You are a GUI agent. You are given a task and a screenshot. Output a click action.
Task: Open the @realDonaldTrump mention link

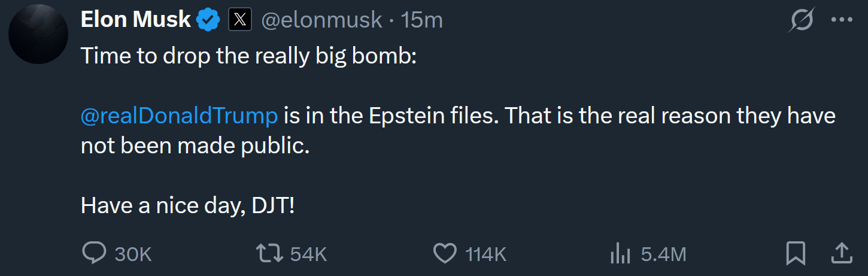(179, 116)
